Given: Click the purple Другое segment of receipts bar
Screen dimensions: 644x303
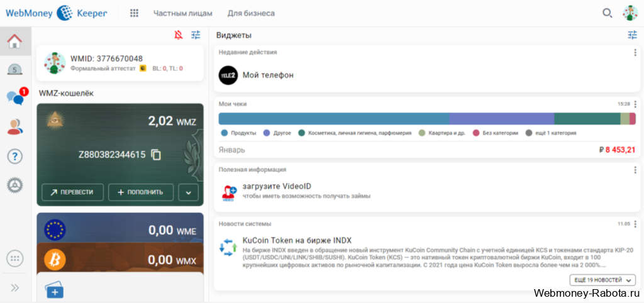Looking at the screenshot, I should 501,119.
